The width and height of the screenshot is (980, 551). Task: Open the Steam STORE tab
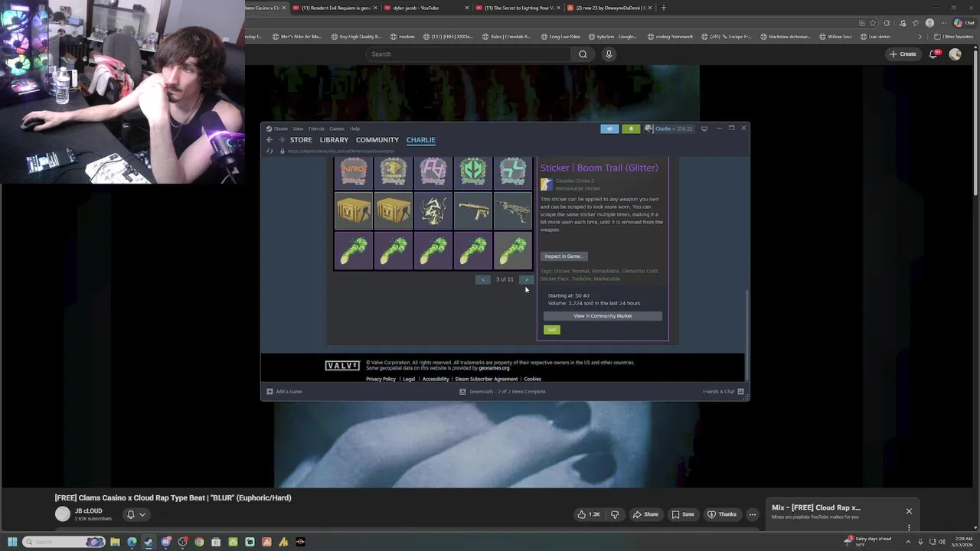301,140
